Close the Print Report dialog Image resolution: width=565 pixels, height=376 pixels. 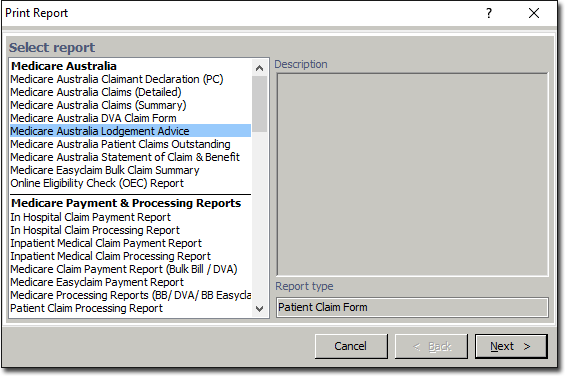[x=534, y=13]
